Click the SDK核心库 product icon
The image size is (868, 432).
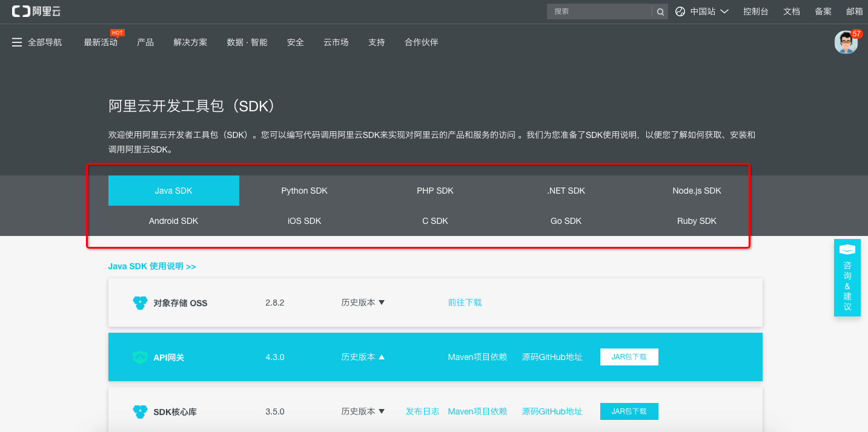(x=140, y=411)
